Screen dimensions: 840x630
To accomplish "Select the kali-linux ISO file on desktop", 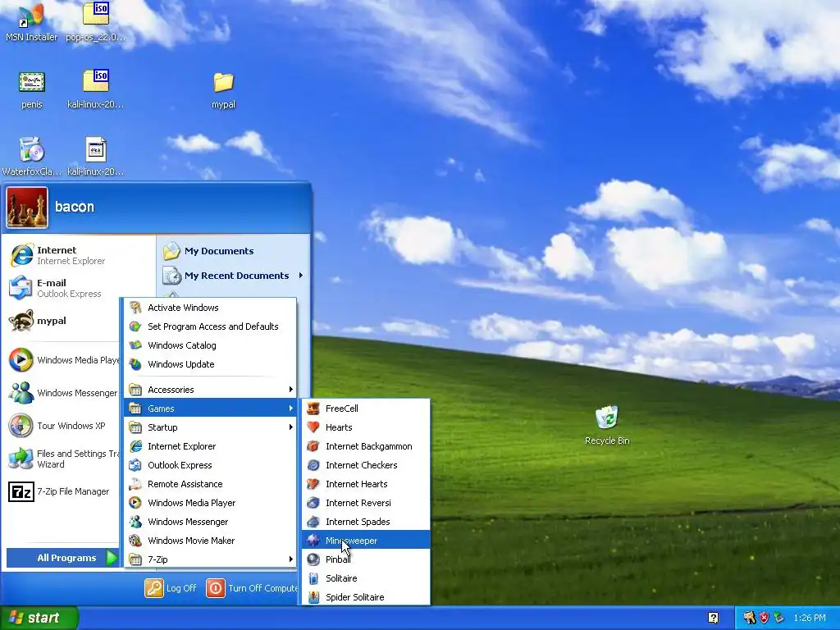I will pyautogui.click(x=95, y=89).
